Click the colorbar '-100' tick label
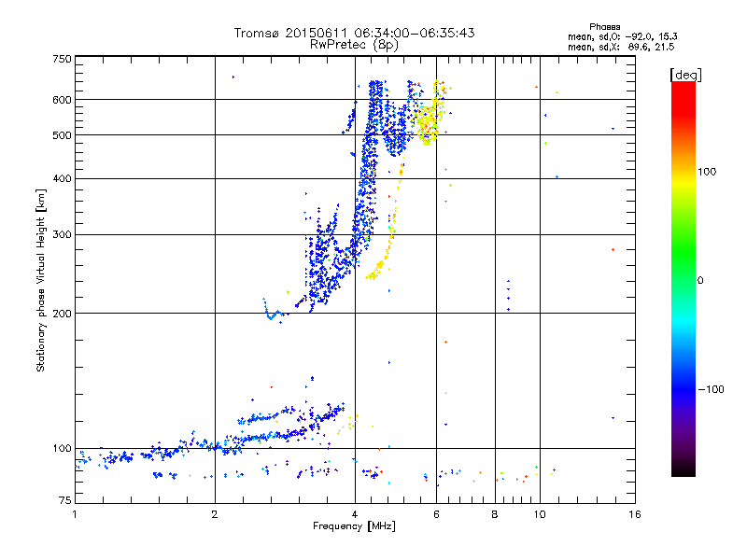 [x=711, y=389]
